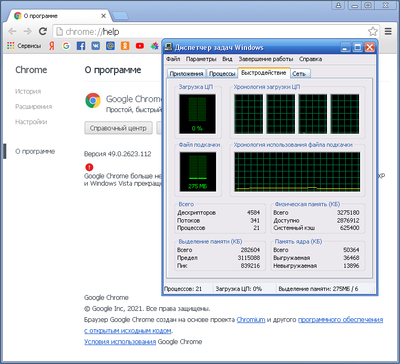Click the Chrome forward arrow
This screenshot has height=364, width=400.
27,31
